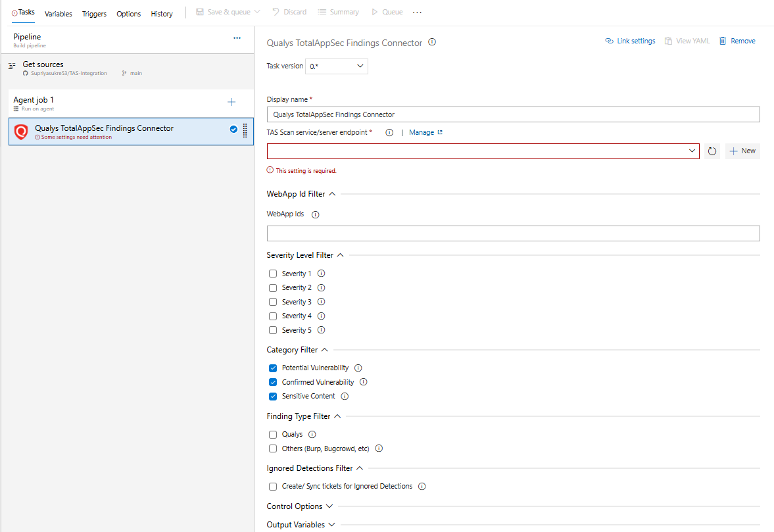
Task: Uncheck Potential Vulnerability category
Action: pyautogui.click(x=273, y=368)
